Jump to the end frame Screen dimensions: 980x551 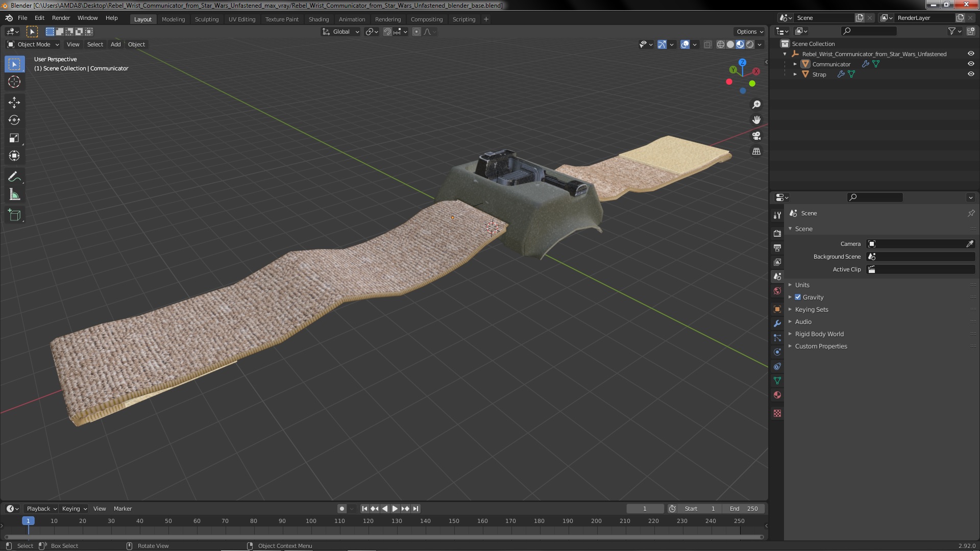click(x=415, y=509)
